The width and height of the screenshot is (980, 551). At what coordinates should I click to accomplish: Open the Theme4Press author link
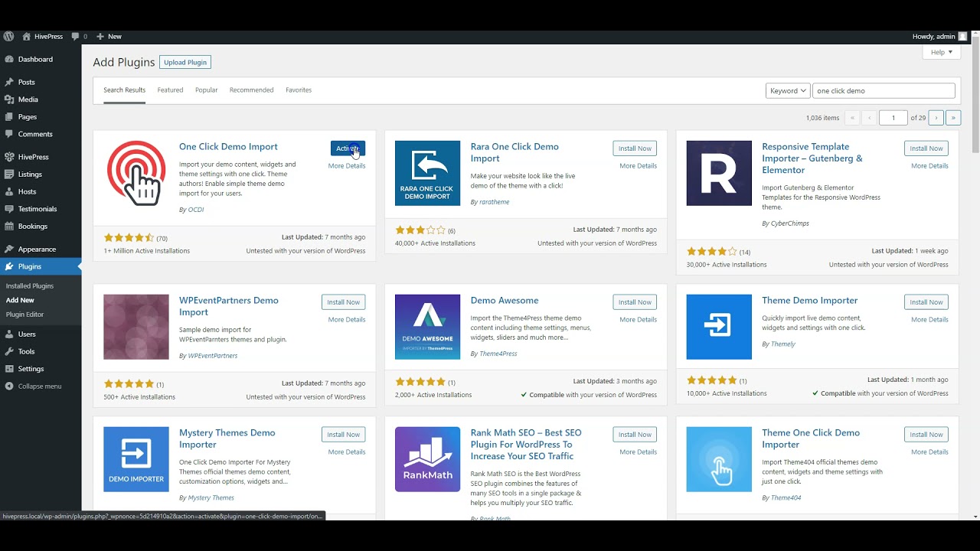498,354
